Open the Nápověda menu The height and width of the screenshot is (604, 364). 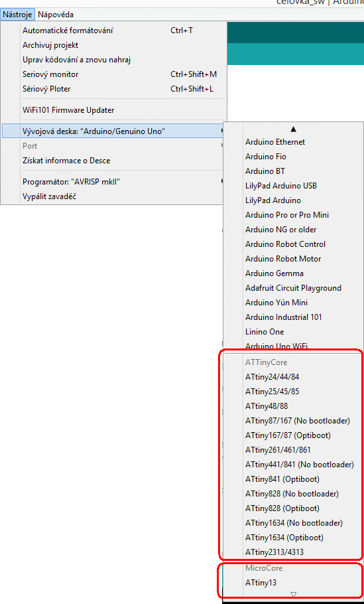[56, 15]
